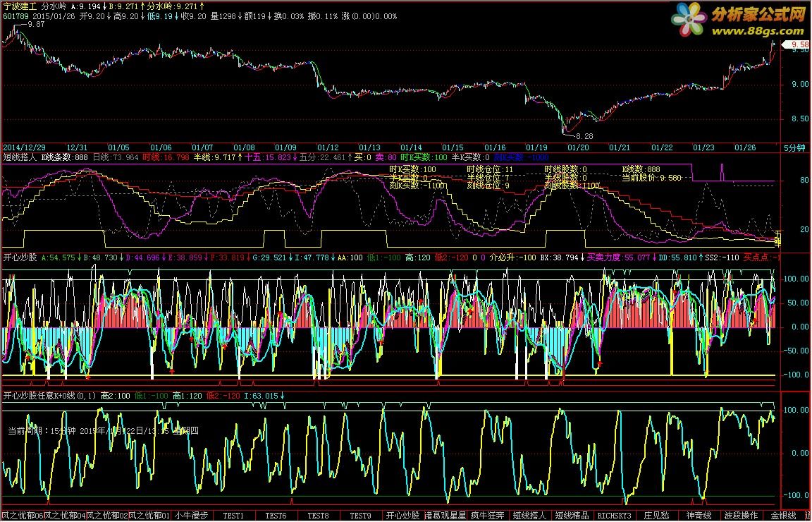
Task: Switch to the 小牛漫步 indicator tab
Action: coord(191,516)
